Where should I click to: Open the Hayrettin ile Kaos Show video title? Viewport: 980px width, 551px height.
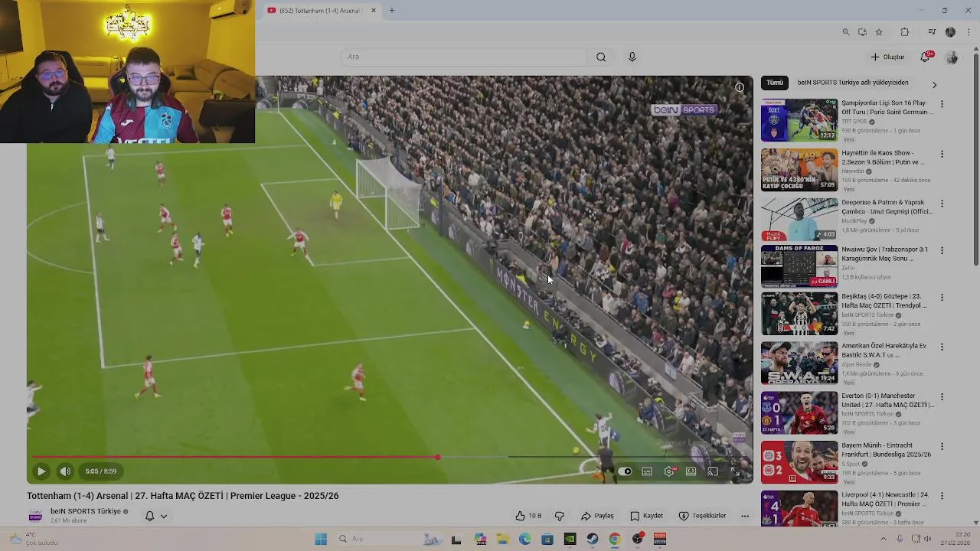point(883,158)
